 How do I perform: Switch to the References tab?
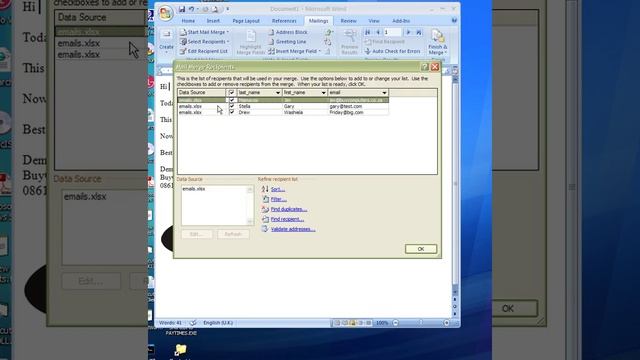point(284,21)
